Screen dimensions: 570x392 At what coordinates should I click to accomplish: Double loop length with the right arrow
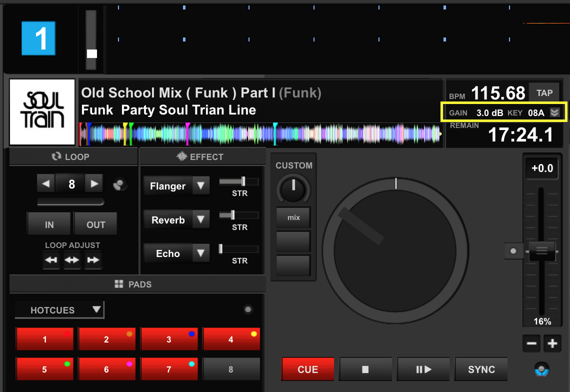pos(94,183)
